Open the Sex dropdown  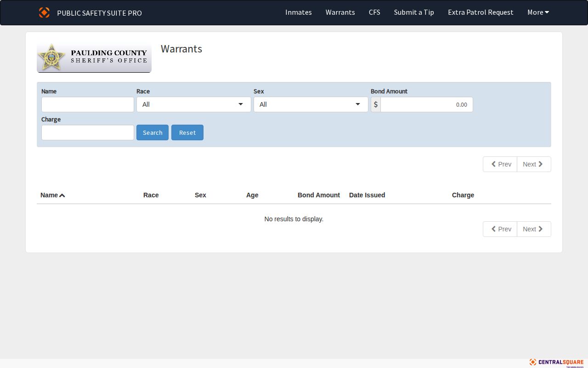[311, 104]
